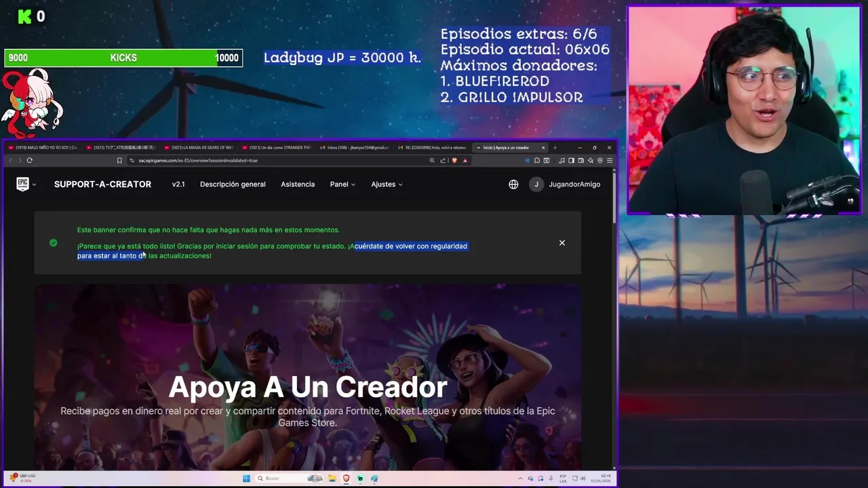Click 'Este banner confirma que no hace falta' text
The width and height of the screenshot is (868, 488).
click(208, 230)
